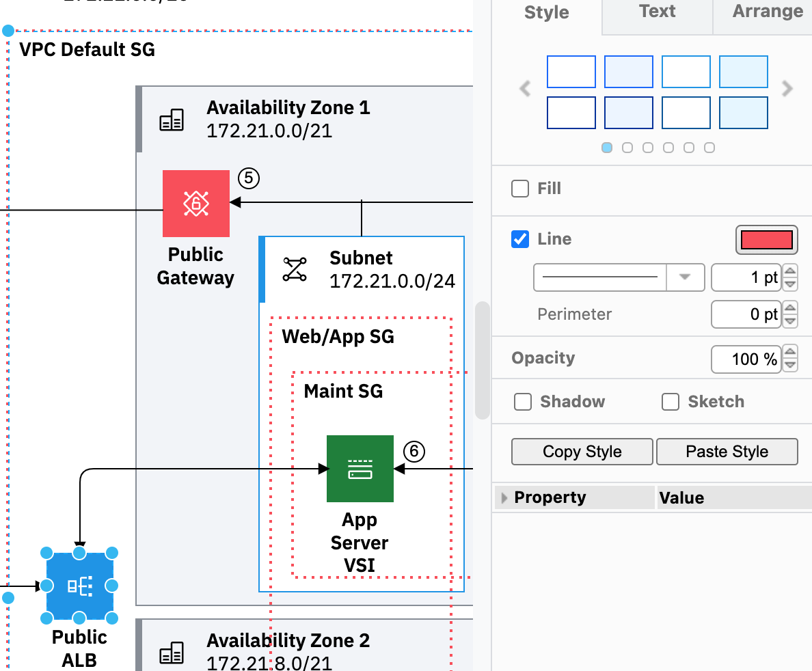Switch to the Arrange tab
Screen dimensions: 812x671
[768, 12]
